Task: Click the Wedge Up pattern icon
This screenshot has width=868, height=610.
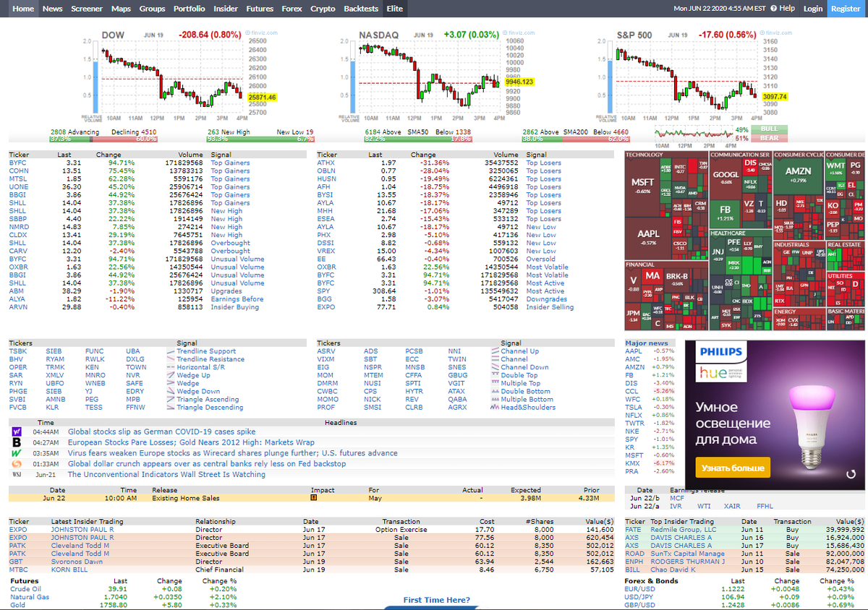Action: [171, 375]
